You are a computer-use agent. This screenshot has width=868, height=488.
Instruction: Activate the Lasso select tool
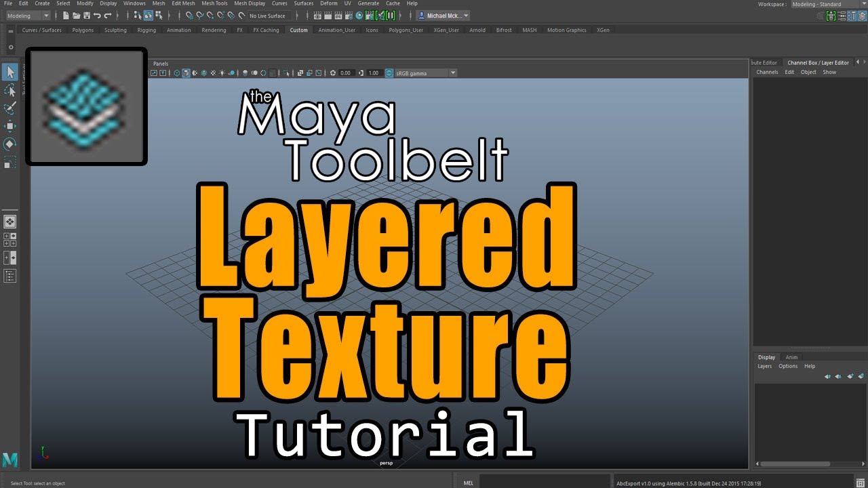click(10, 90)
